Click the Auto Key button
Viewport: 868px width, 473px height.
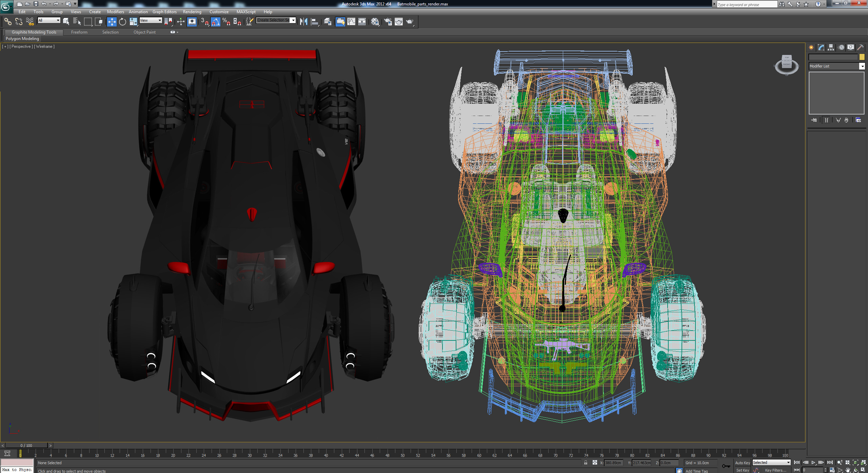(742, 463)
